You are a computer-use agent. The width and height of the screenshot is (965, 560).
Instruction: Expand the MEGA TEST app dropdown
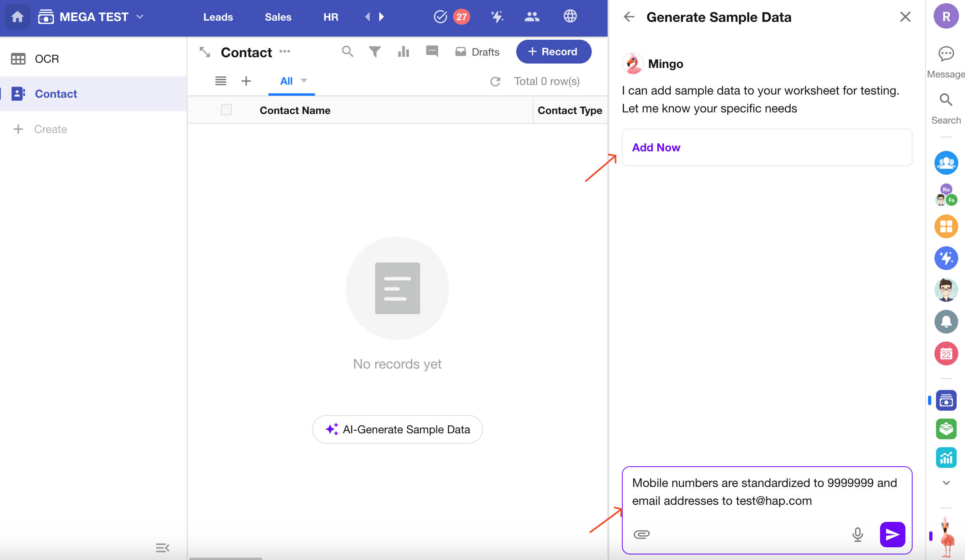click(x=140, y=17)
